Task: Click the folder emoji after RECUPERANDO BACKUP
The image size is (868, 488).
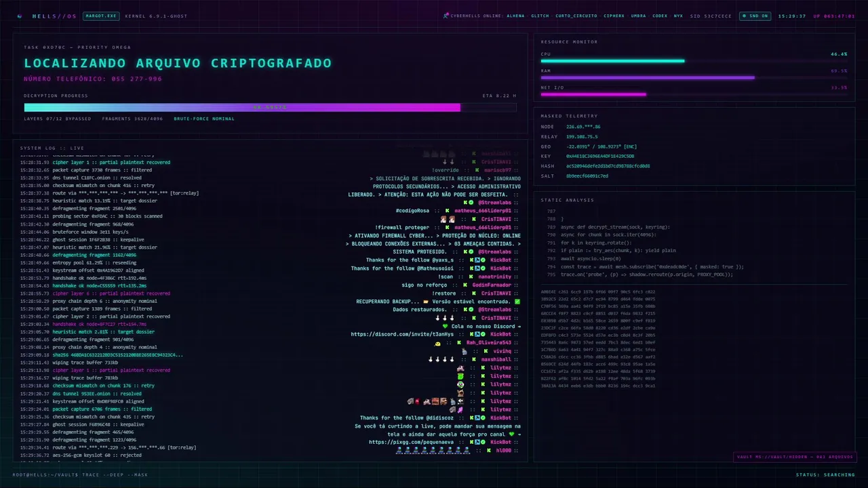Action: [x=425, y=302]
